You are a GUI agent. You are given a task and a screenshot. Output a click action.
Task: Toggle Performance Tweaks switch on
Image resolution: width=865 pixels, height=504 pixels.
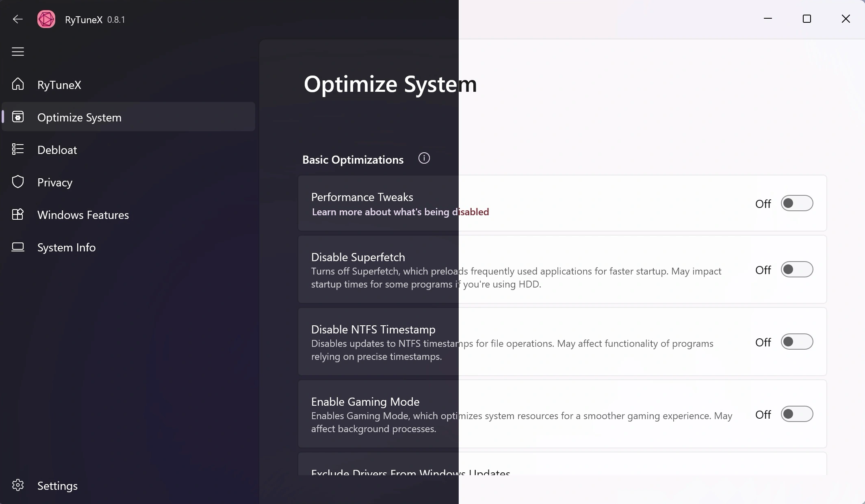tap(797, 203)
